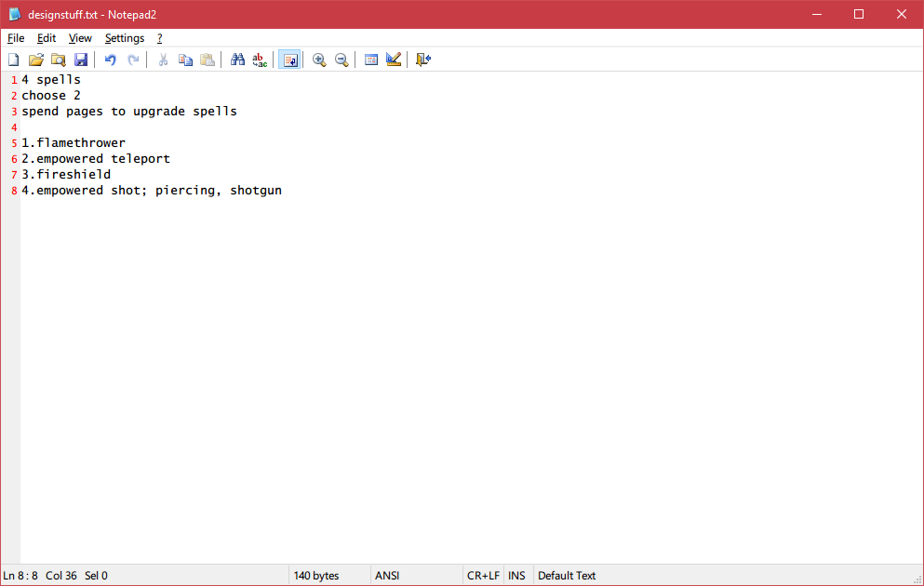Open scheme customization with the pencil icon
The height and width of the screenshot is (586, 924).
tap(394, 59)
